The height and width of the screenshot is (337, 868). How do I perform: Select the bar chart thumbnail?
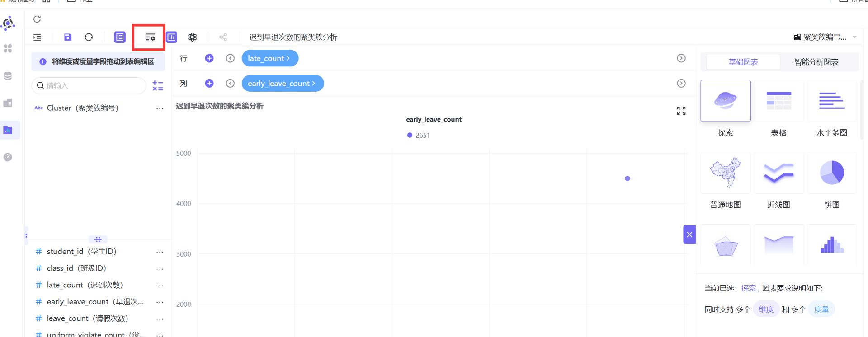point(832,244)
